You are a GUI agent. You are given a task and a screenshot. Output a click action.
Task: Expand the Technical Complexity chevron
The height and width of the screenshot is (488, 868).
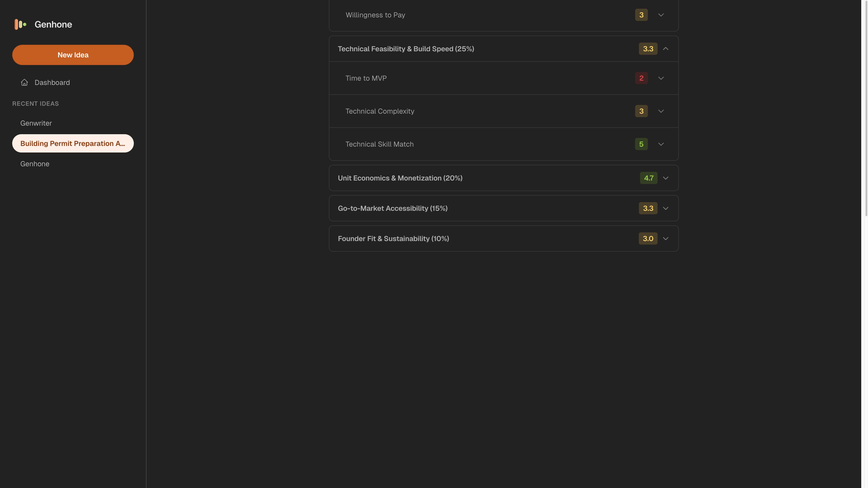[661, 111]
